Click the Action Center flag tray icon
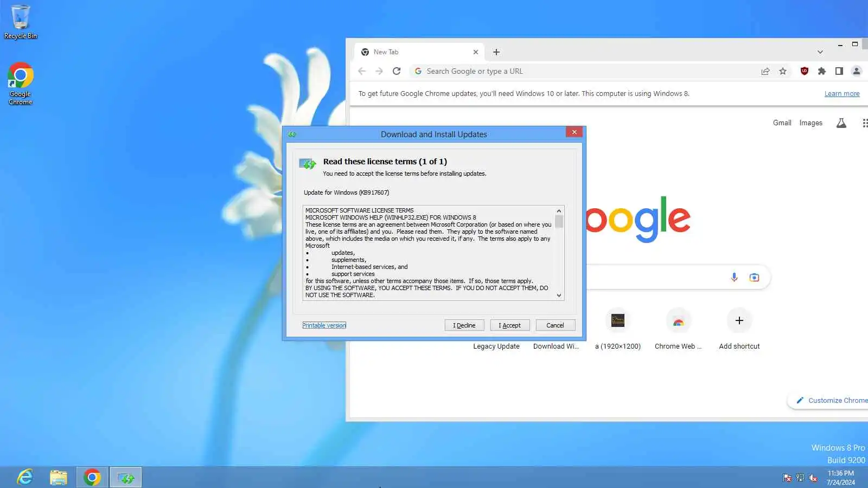 (787, 478)
